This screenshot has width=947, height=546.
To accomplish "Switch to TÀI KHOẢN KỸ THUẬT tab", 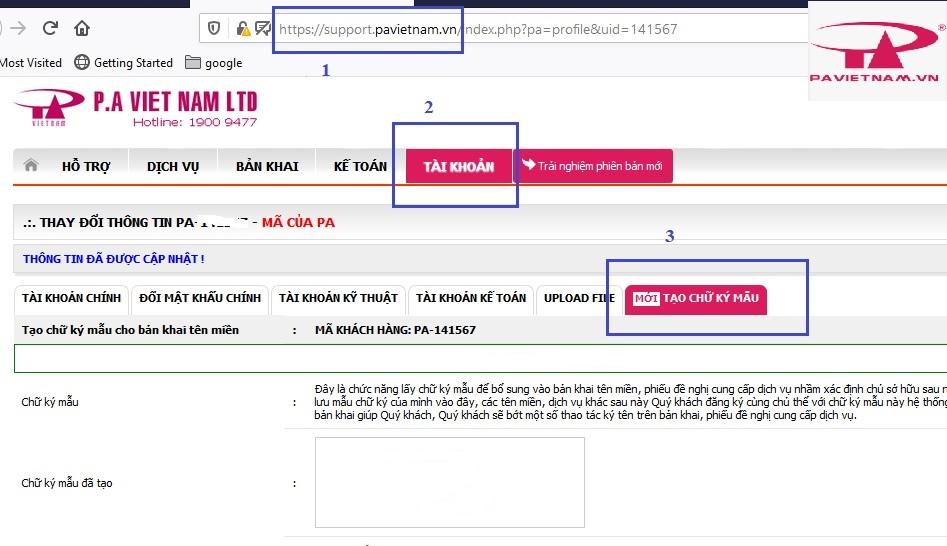I will [x=338, y=298].
